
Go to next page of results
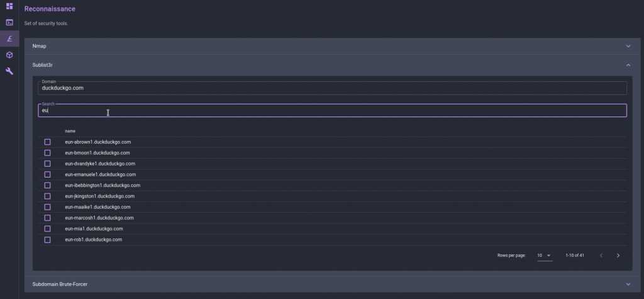tap(618, 256)
